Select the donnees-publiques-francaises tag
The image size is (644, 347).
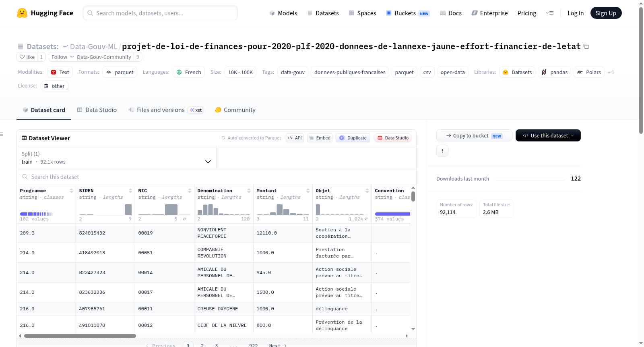click(x=350, y=72)
